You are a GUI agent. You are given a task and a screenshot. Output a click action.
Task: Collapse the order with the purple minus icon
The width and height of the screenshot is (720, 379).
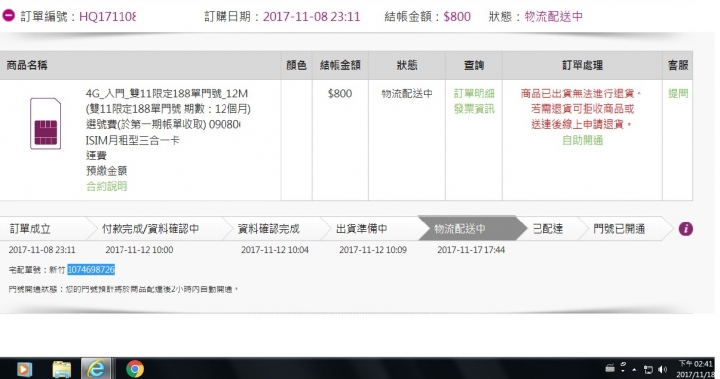(9, 16)
